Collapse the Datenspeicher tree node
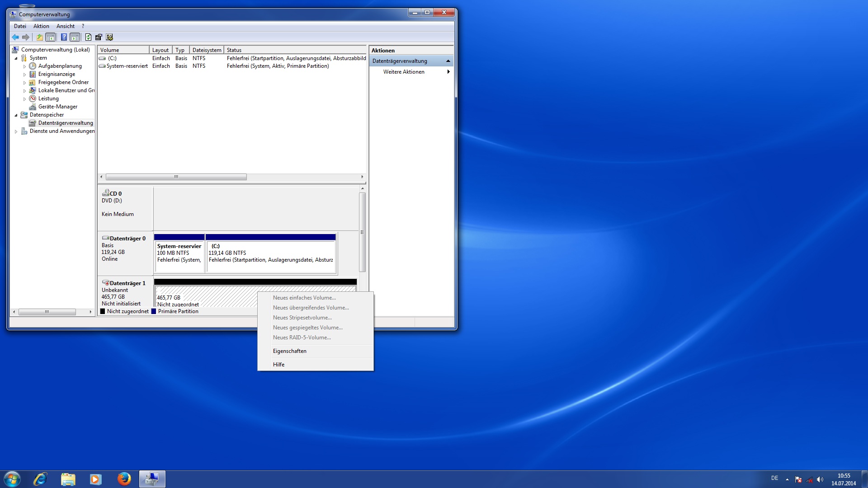868x488 pixels. 16,115
